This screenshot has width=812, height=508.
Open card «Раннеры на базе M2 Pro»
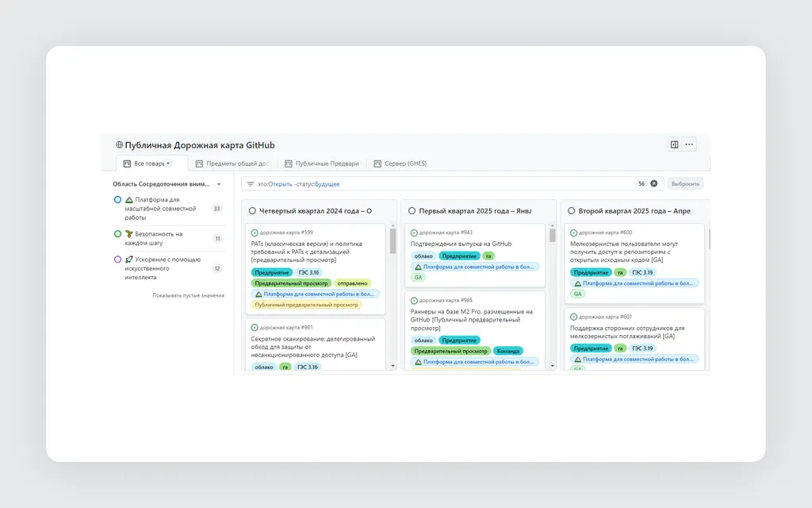pyautogui.click(x=472, y=320)
